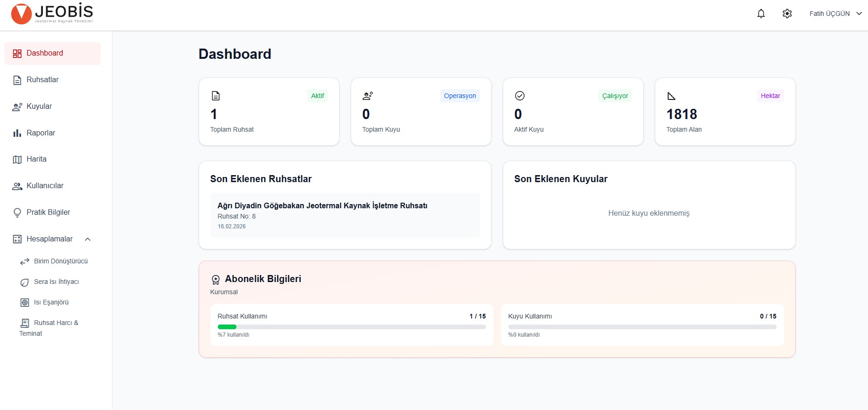Click the Kuyular sidebar icon

coord(17,106)
